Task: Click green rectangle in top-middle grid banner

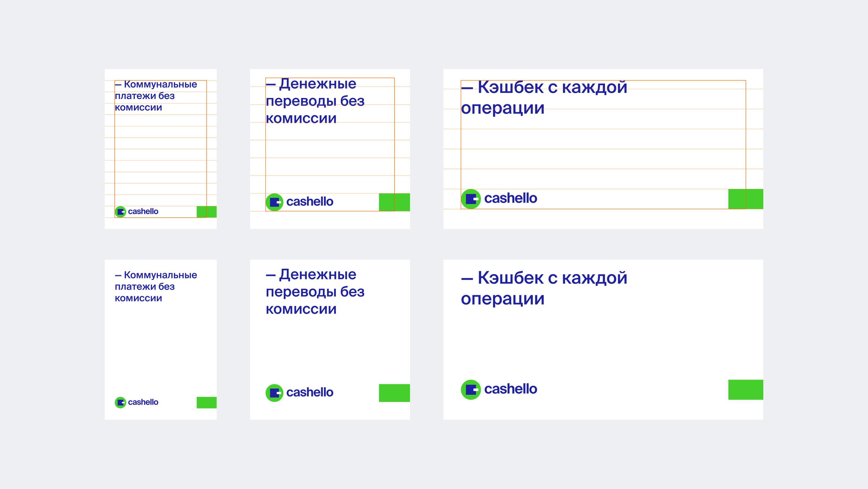Action: [x=394, y=202]
